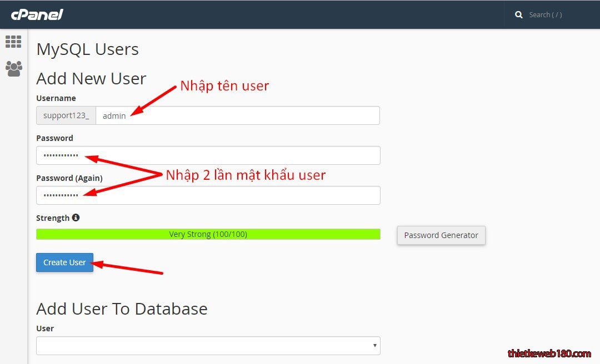
Task: Click the cPanel logo
Action: [x=36, y=14]
